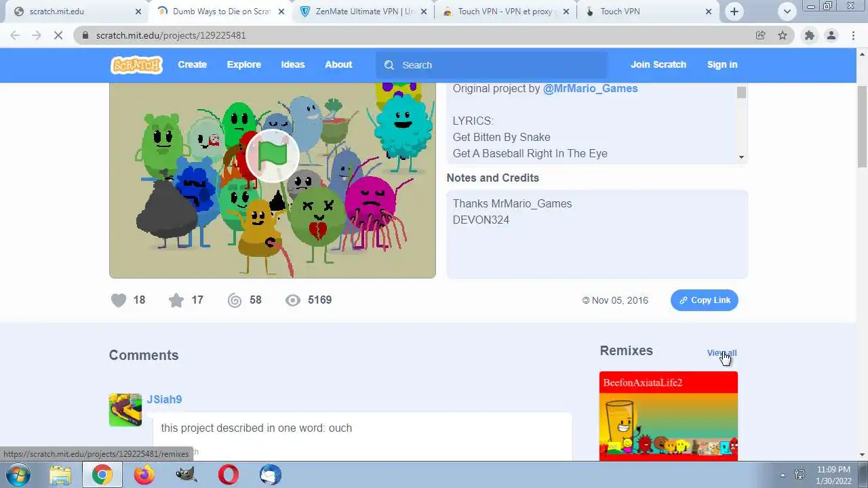Open the Chrome profile icon
Image resolution: width=868 pixels, height=488 pixels.
(831, 35)
